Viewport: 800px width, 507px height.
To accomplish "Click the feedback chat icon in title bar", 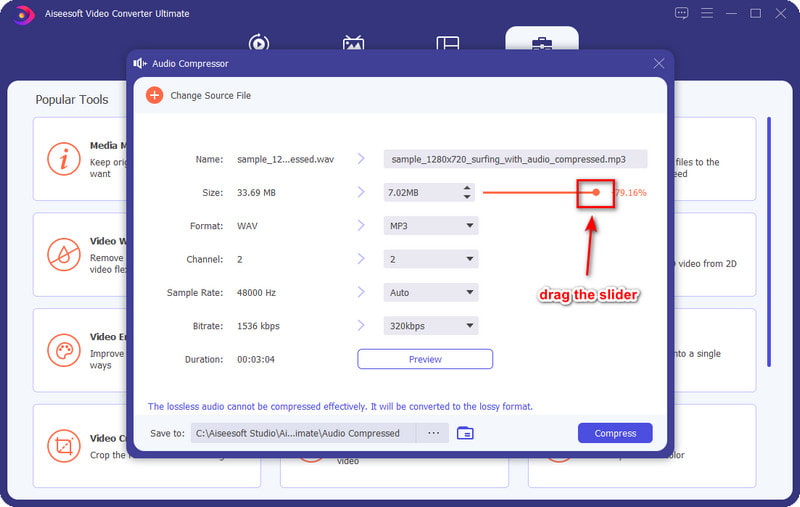I will [x=681, y=13].
